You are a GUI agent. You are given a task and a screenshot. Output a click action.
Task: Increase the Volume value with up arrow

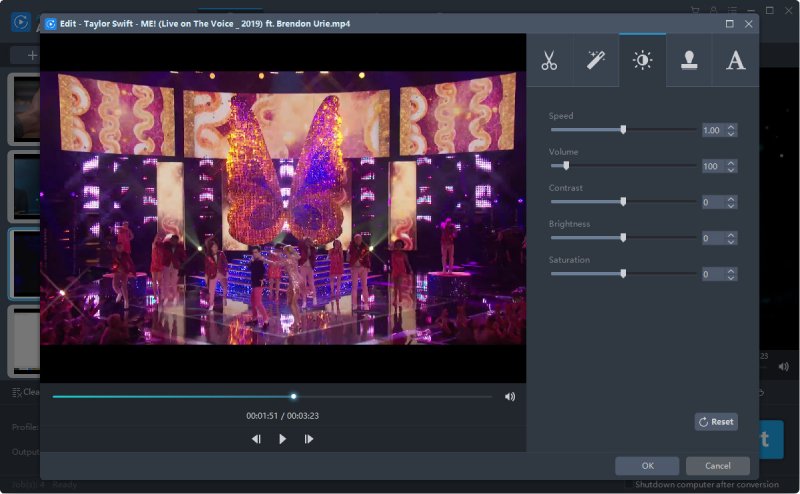[731, 163]
